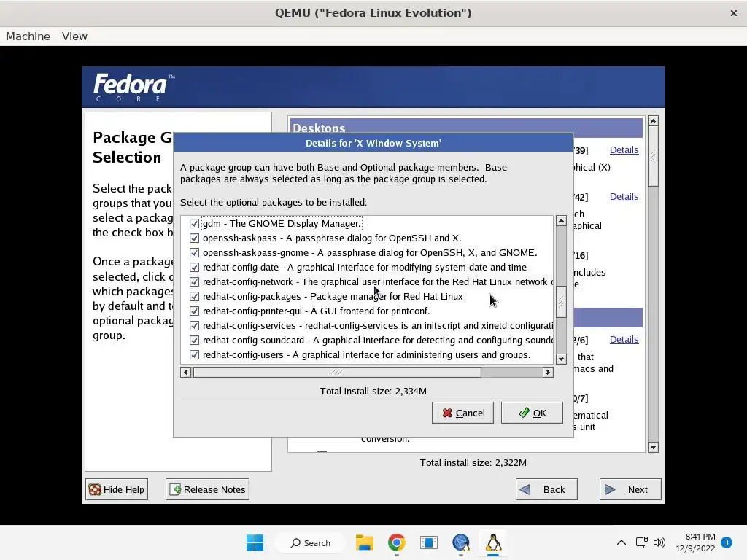Click the Desktops group header
This screenshot has height=560, width=747.
click(x=466, y=128)
